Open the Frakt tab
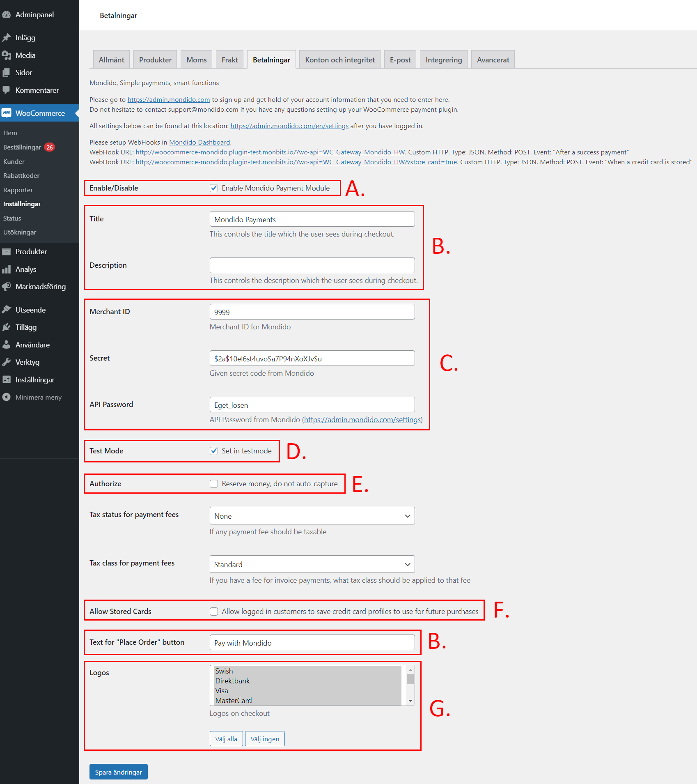The image size is (697, 784). pyautogui.click(x=229, y=60)
